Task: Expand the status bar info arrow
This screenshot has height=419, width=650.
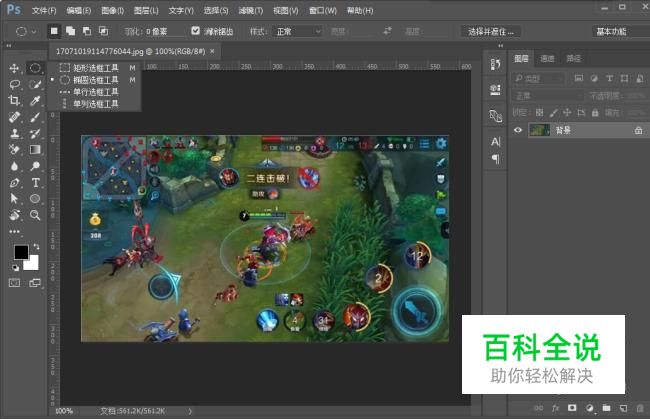Action: coord(190,411)
